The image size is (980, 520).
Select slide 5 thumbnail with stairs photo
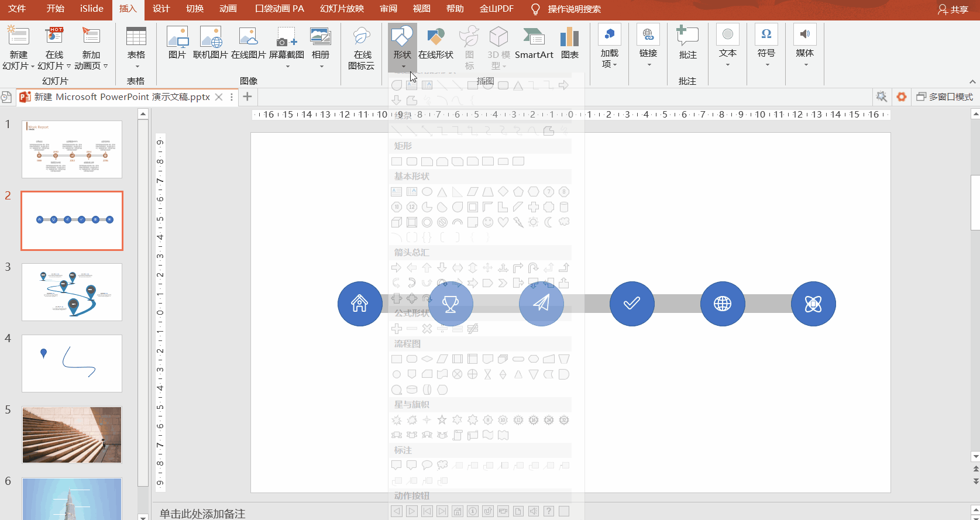click(x=72, y=435)
